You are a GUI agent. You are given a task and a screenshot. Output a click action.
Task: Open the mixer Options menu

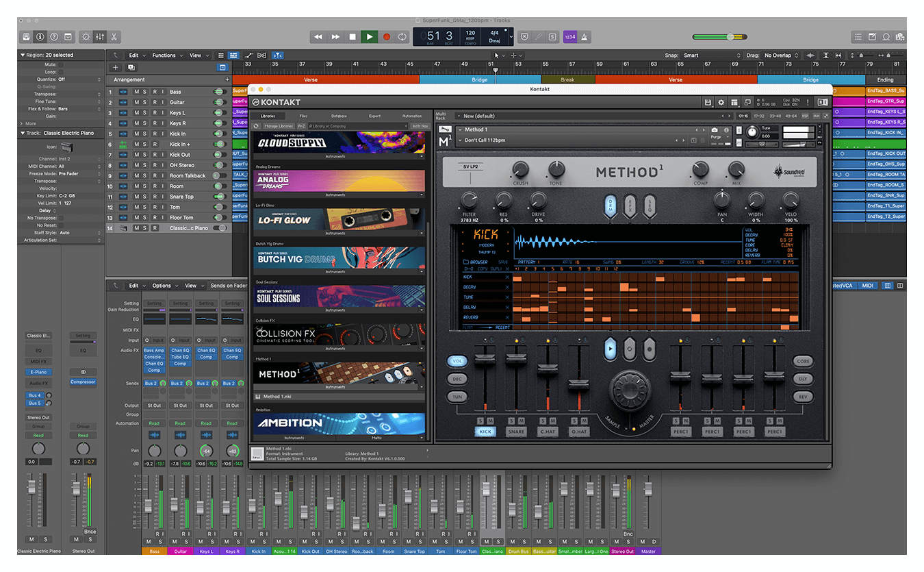click(x=164, y=286)
